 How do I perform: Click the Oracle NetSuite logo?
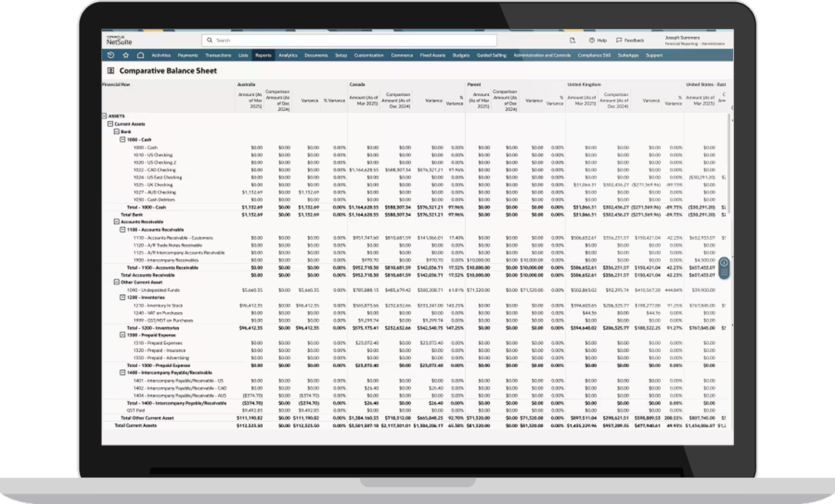pyautogui.click(x=119, y=41)
